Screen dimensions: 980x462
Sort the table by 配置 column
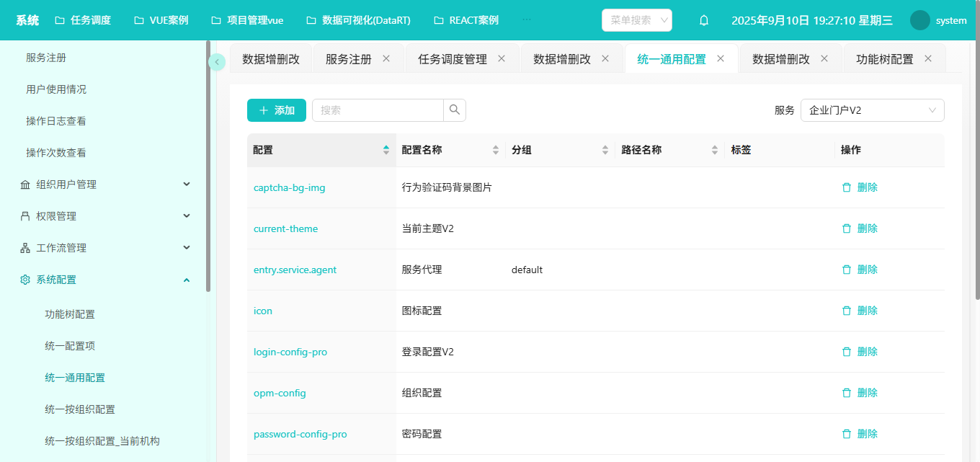point(386,150)
